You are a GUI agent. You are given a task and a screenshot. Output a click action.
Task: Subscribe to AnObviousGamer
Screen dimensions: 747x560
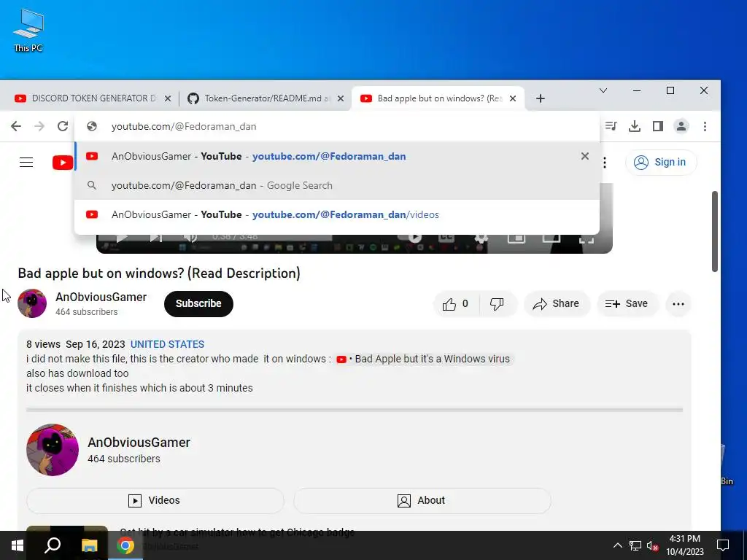click(198, 304)
